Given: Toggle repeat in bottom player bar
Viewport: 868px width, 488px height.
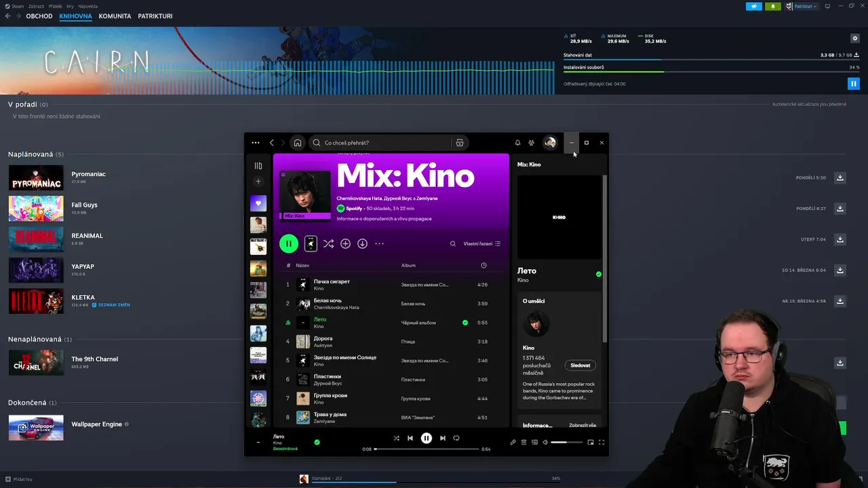Looking at the screenshot, I should click(456, 438).
